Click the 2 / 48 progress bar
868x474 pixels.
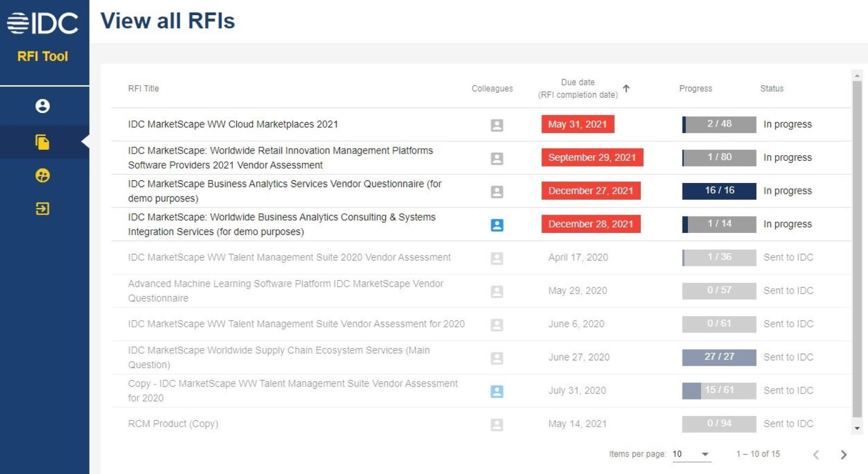click(x=719, y=124)
